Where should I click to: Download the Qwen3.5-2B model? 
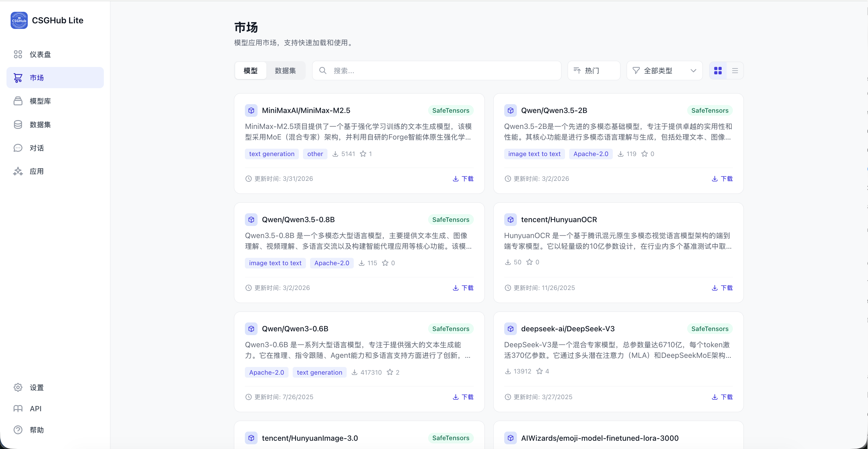[x=723, y=179]
